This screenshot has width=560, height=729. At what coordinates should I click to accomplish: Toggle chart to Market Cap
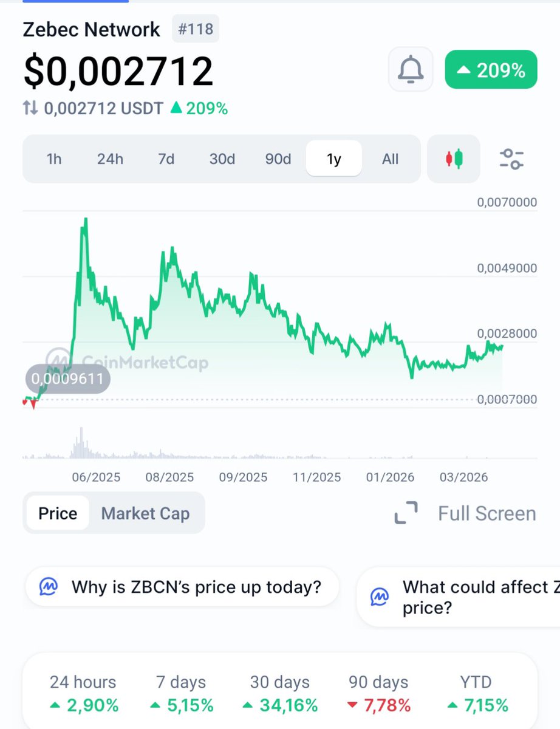pyautogui.click(x=145, y=513)
